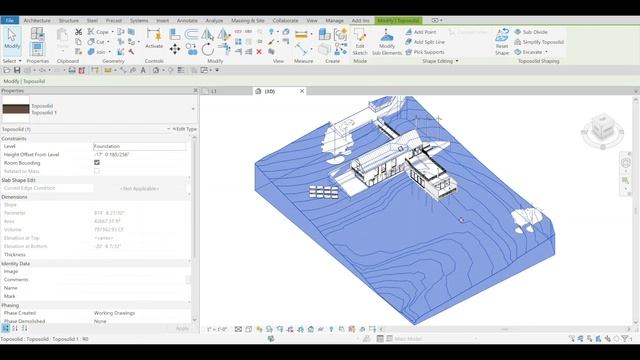Select Pick Supports tool

(424, 52)
